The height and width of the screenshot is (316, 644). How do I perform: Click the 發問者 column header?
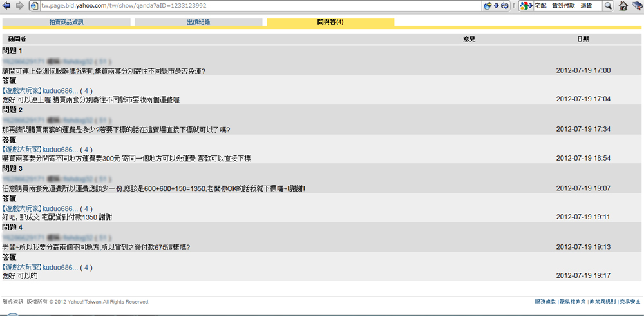[x=17, y=39]
